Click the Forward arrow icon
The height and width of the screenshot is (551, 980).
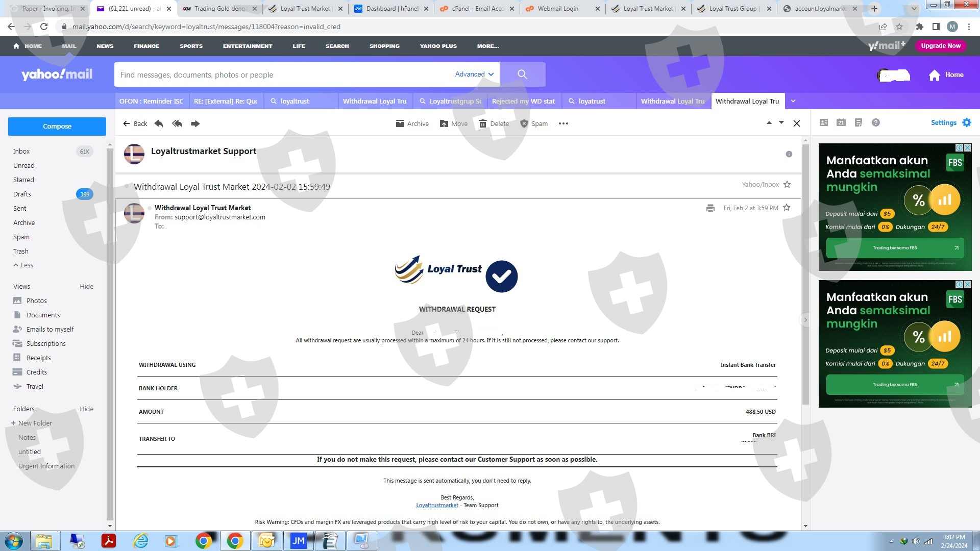point(195,123)
